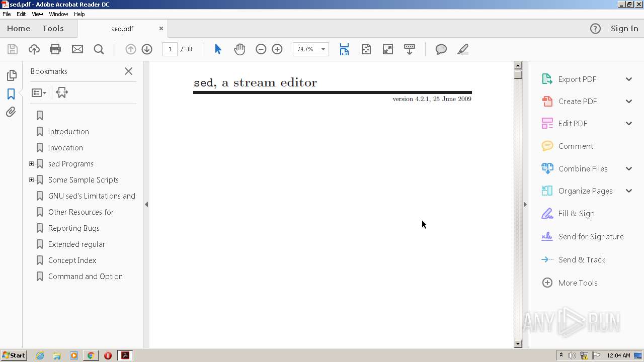This screenshot has width=644, height=362.
Task: Expand the sed Programs bookmark
Action: 31,164
